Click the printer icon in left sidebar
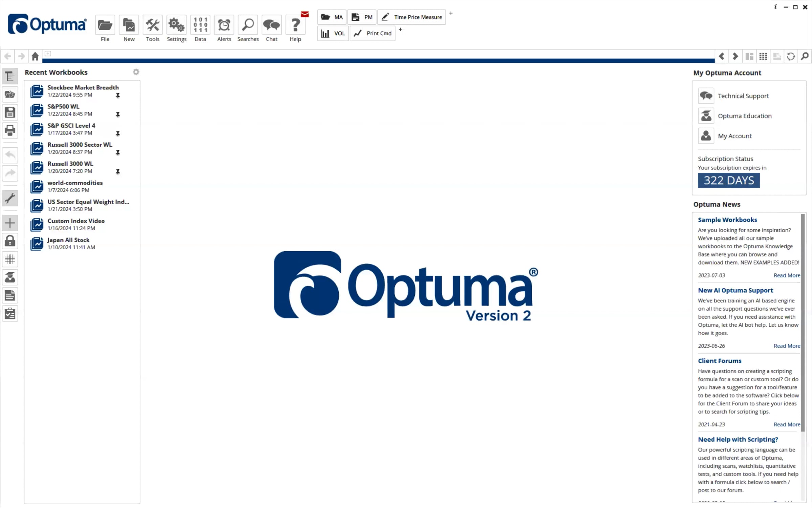Viewport: 812px width, 508px height. (x=10, y=130)
